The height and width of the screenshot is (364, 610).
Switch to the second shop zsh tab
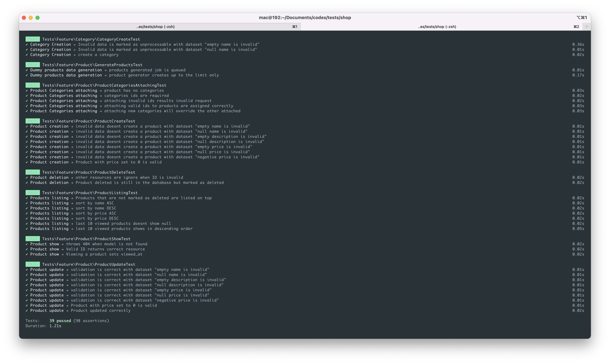coord(437,26)
